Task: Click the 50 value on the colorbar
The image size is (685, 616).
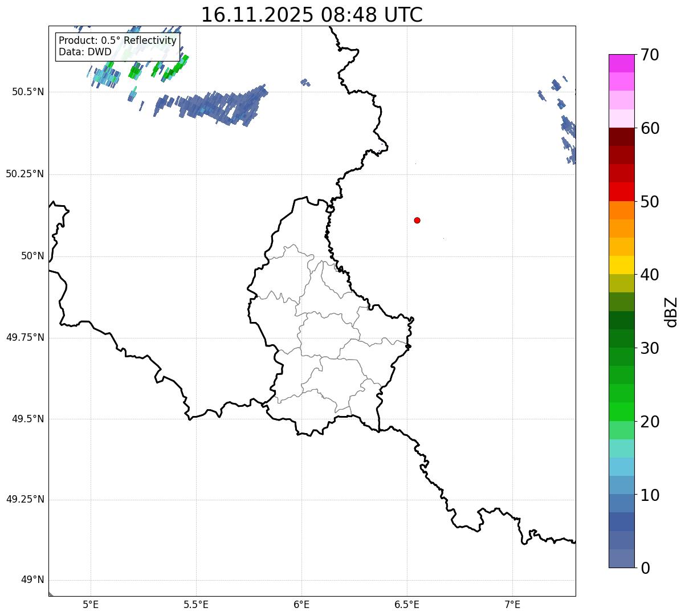Action: [650, 202]
